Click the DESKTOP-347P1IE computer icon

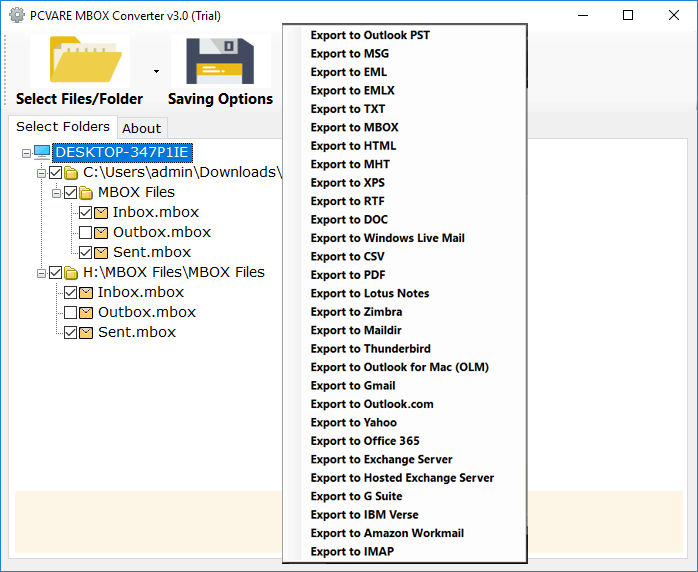42,152
